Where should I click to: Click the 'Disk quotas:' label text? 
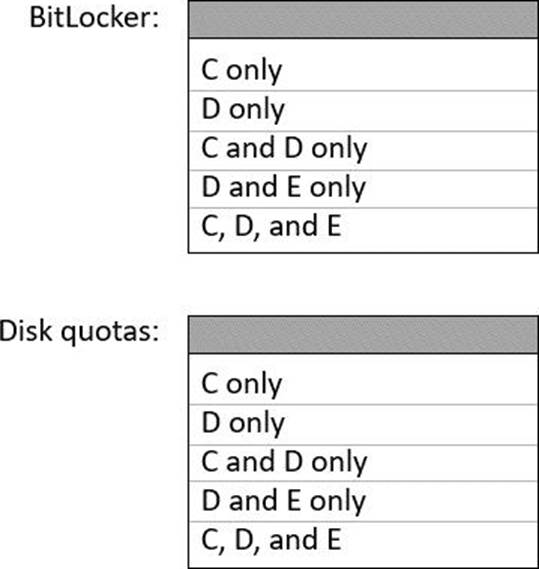click(79, 331)
